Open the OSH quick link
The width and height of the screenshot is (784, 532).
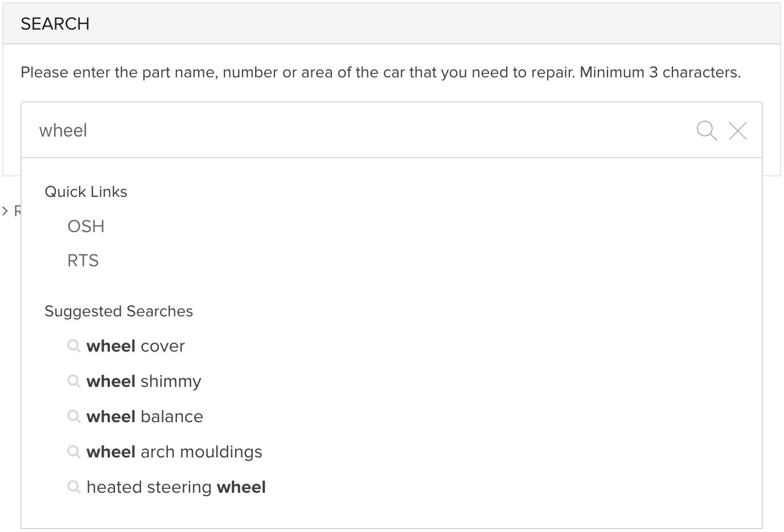[x=86, y=226]
